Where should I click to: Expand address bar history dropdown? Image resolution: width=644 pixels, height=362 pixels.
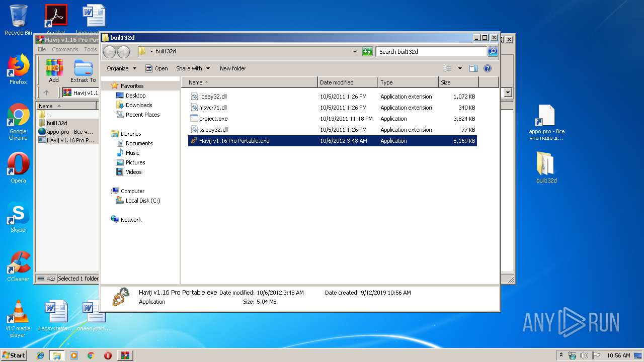[x=355, y=51]
